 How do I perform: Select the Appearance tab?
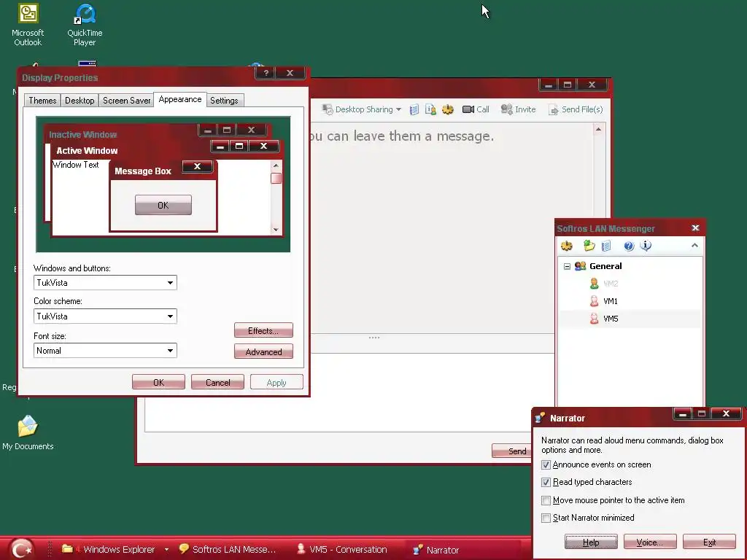(180, 99)
